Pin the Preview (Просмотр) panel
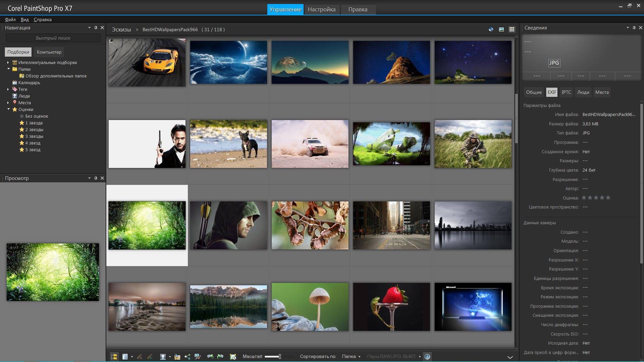This screenshot has height=362, width=644. tap(96, 178)
